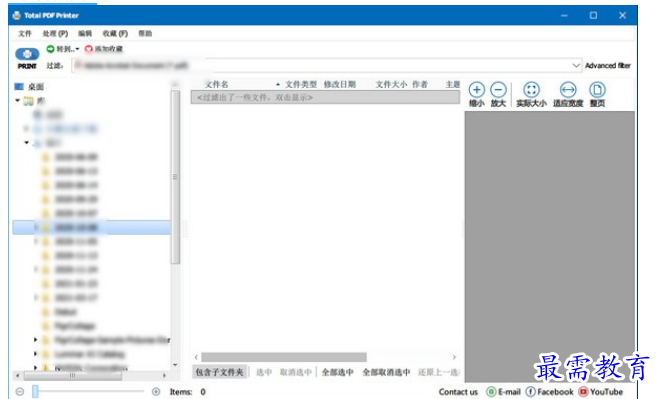Click the folder tree scroll down arrow
The height and width of the screenshot is (399, 658).
[x=175, y=365]
